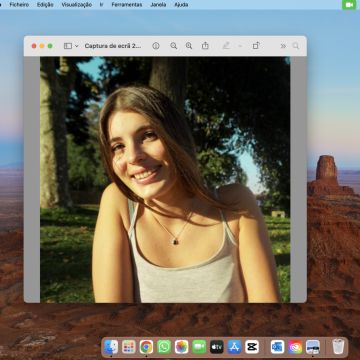
Task: Click the window title "Captura de ecrã 2..."
Action: click(113, 46)
